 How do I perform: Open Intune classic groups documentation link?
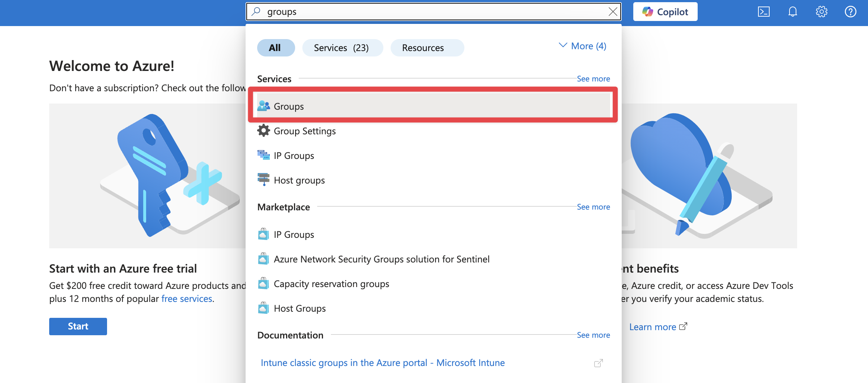coord(383,363)
